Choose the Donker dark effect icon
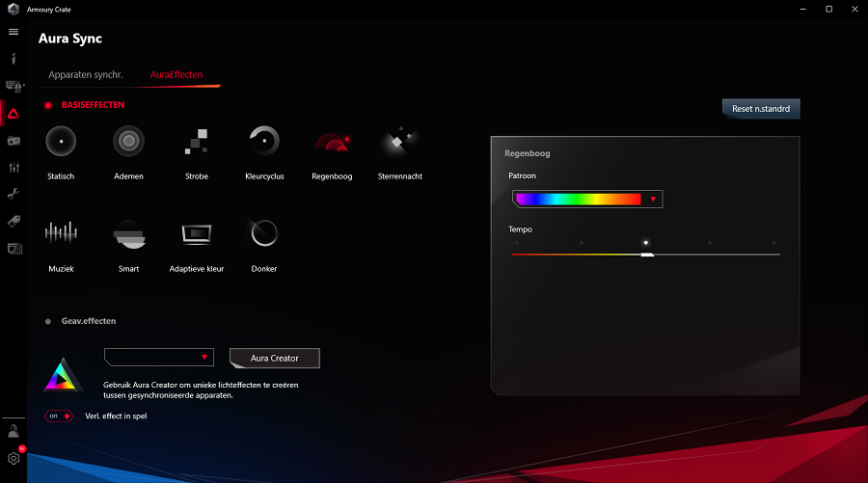Screen dimensions: 868x483 [264, 233]
